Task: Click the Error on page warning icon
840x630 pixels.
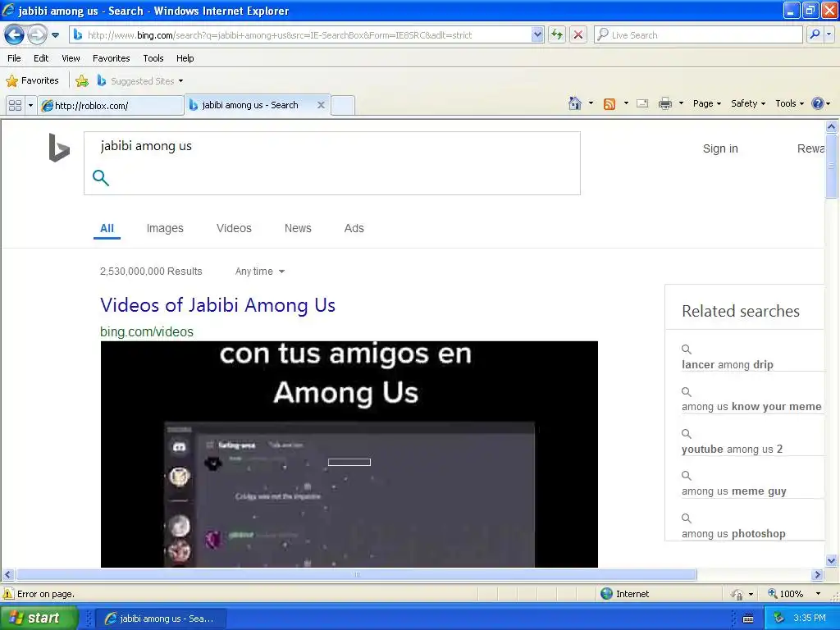Action: (8, 594)
